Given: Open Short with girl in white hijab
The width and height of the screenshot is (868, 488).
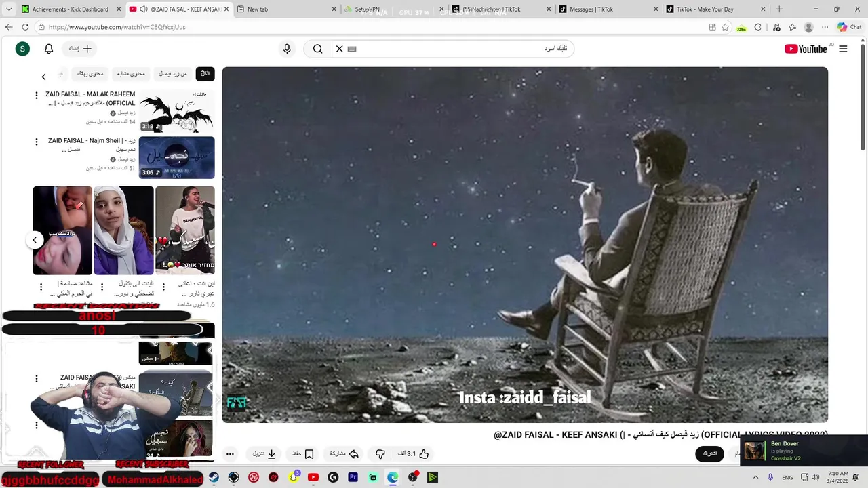Looking at the screenshot, I should pyautogui.click(x=123, y=230).
